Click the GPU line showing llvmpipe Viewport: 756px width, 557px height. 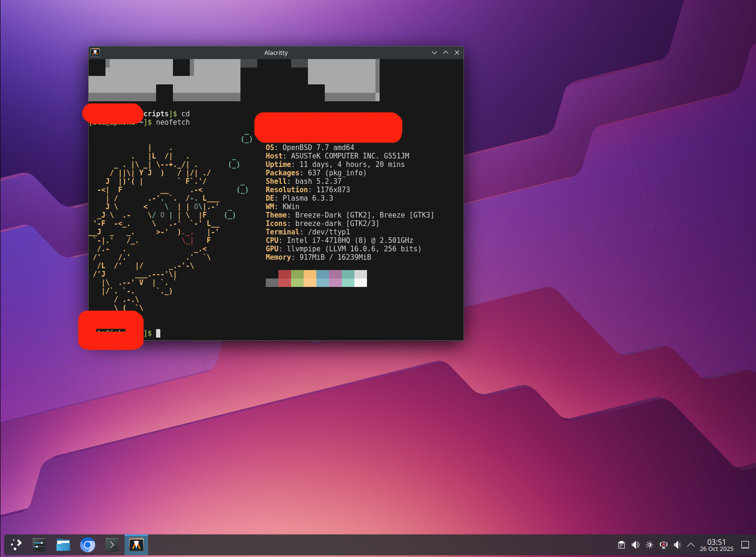(344, 249)
